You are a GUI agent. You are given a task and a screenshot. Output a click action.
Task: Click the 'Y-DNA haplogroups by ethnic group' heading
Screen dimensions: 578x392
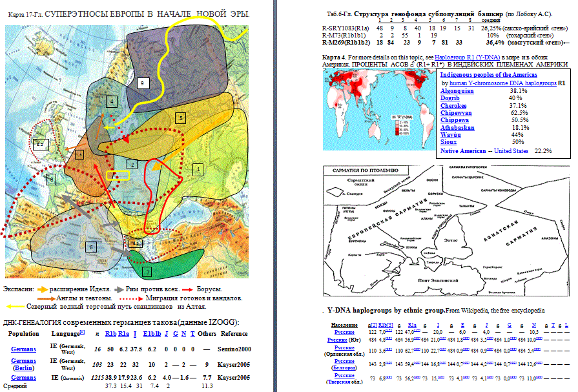click(x=386, y=311)
